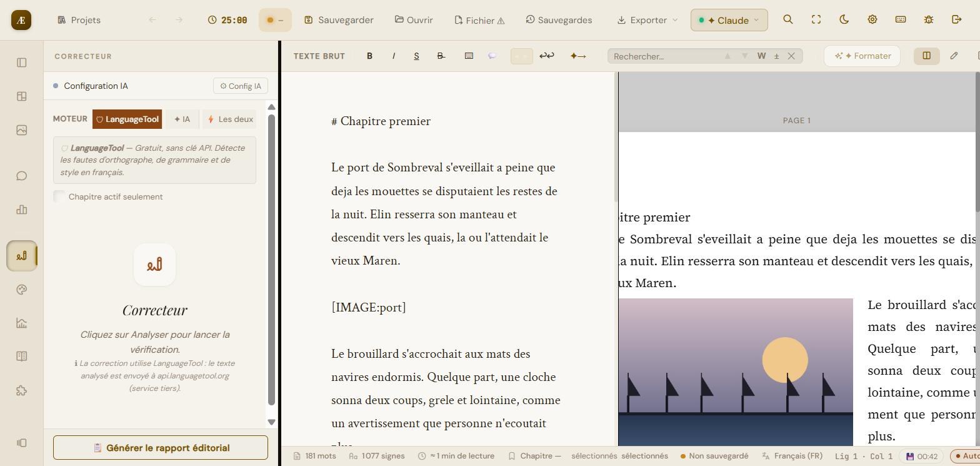Click the logout exit icon
The height and width of the screenshot is (466, 980).
pos(957,19)
